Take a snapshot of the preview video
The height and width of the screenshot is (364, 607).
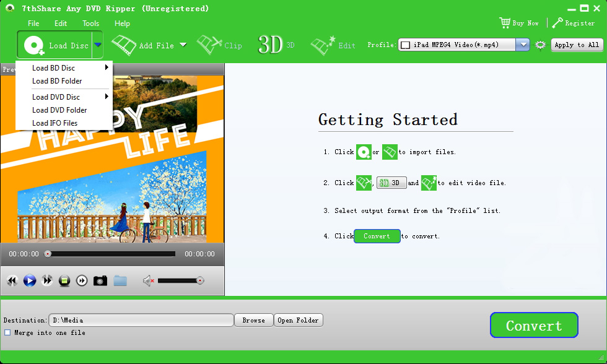[x=100, y=280]
